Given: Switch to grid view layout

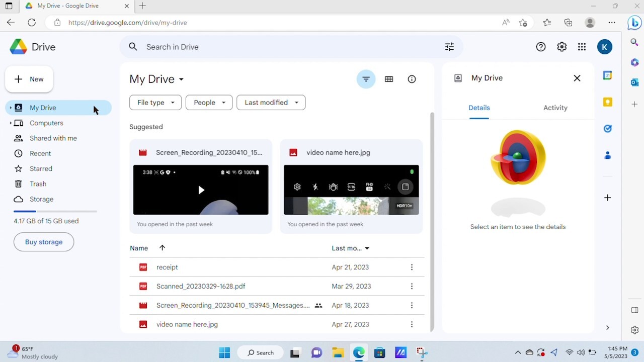Looking at the screenshot, I should pyautogui.click(x=389, y=79).
